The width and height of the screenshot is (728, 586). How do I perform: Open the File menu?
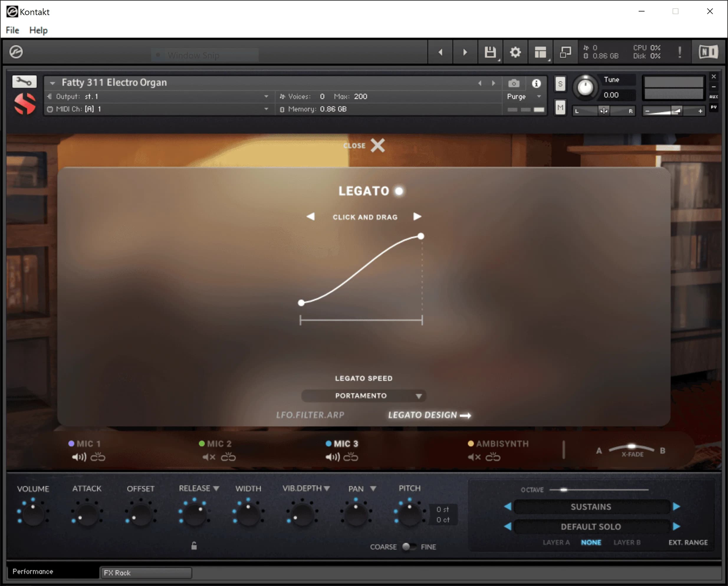tap(12, 30)
